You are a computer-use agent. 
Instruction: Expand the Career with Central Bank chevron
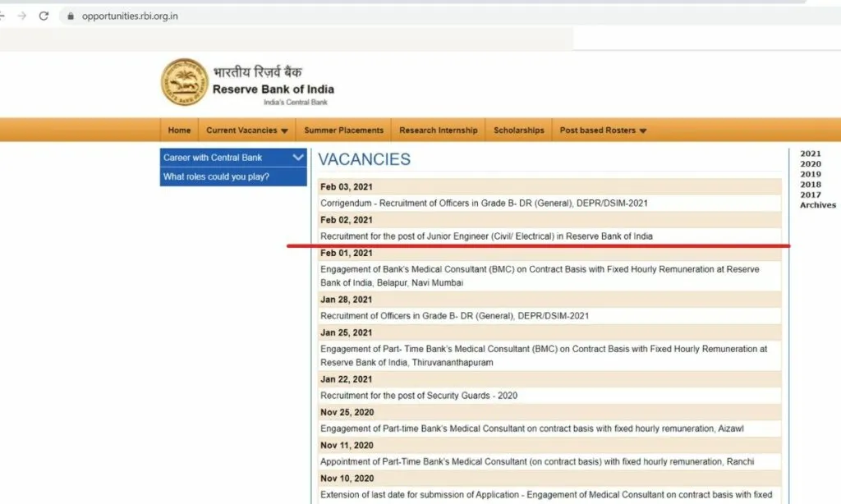pyautogui.click(x=298, y=157)
